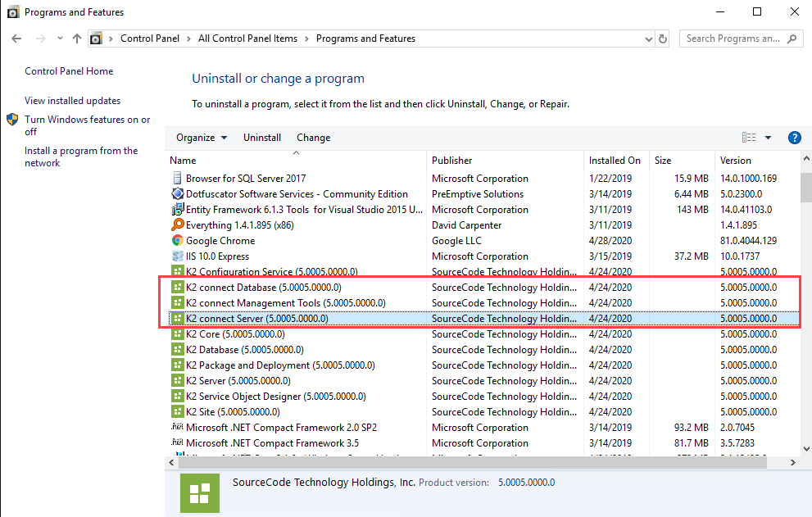Viewport: 812px width, 517px height.
Task: Expand the chevron after Control Panel breadcrumb
Action: pyautogui.click(x=188, y=39)
